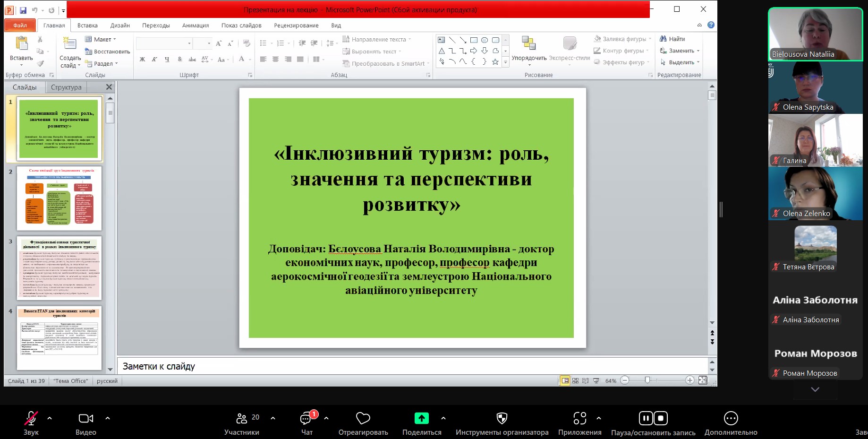Toggle underline formatting (Ч)
Screen dimensions: 868x439
167,59
